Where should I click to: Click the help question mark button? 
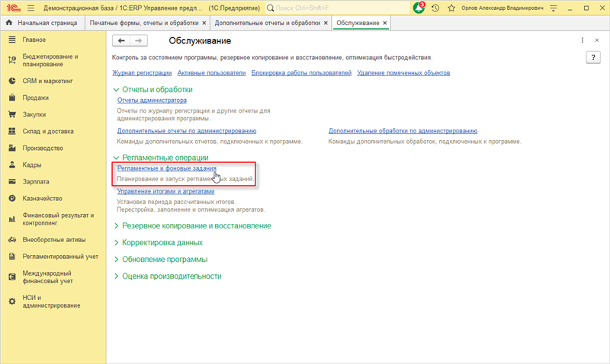click(592, 58)
